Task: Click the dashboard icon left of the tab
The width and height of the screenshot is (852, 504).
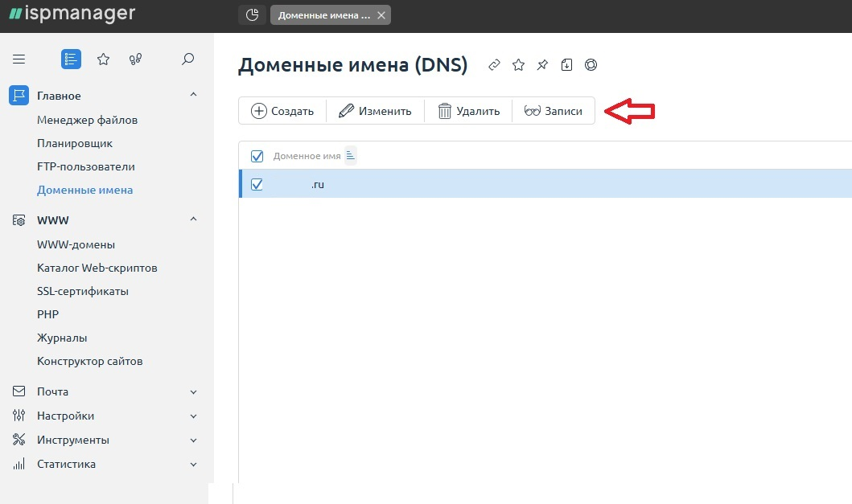Action: pos(251,14)
